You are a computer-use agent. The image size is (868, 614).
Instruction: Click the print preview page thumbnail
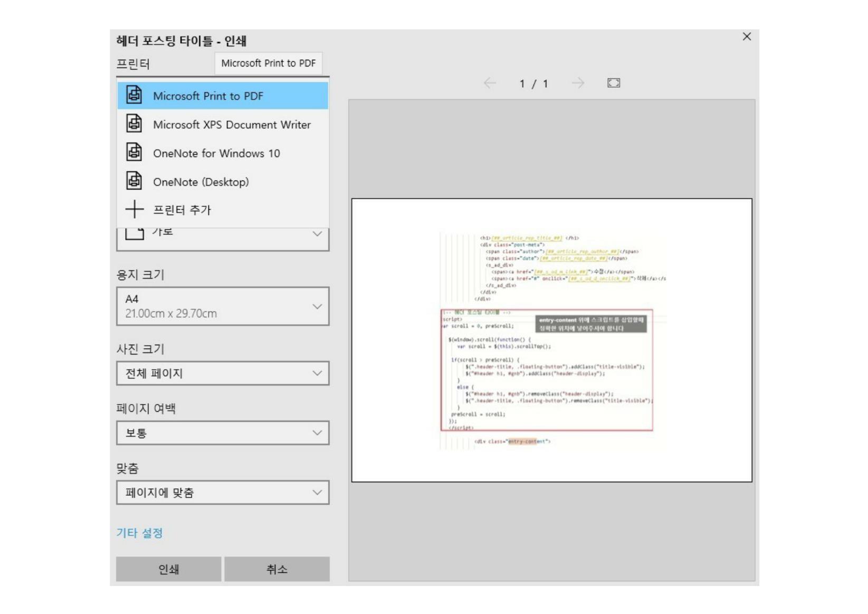pyautogui.click(x=552, y=340)
